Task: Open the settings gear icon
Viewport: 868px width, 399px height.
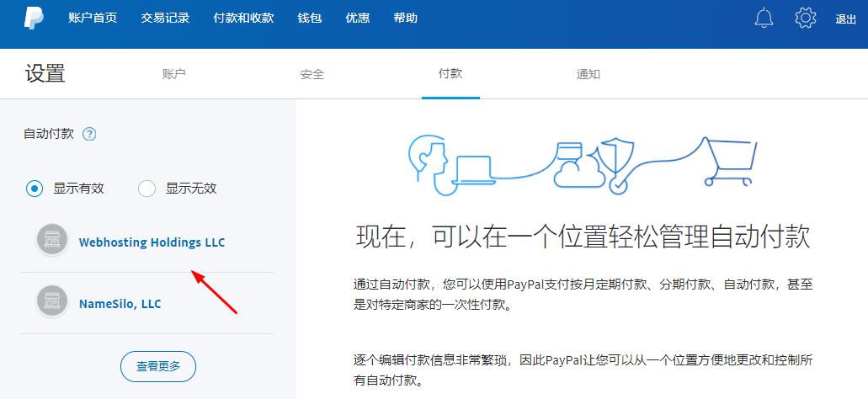Action: pyautogui.click(x=806, y=19)
